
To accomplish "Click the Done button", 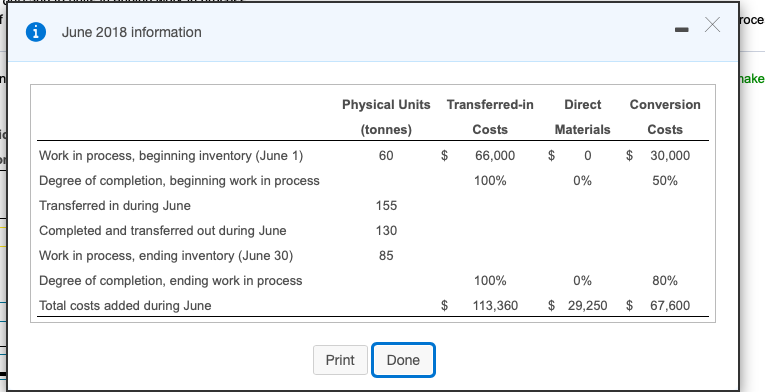I will (403, 360).
